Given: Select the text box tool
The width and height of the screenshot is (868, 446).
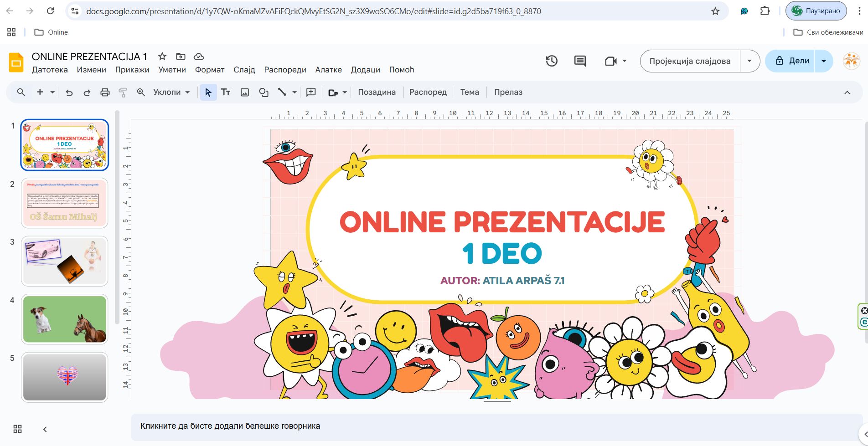Looking at the screenshot, I should 226,92.
